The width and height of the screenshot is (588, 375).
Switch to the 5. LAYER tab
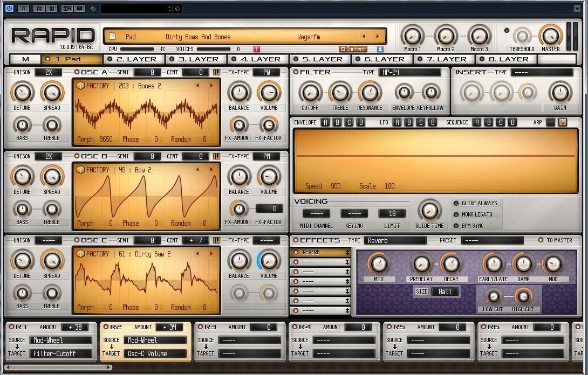coord(320,59)
